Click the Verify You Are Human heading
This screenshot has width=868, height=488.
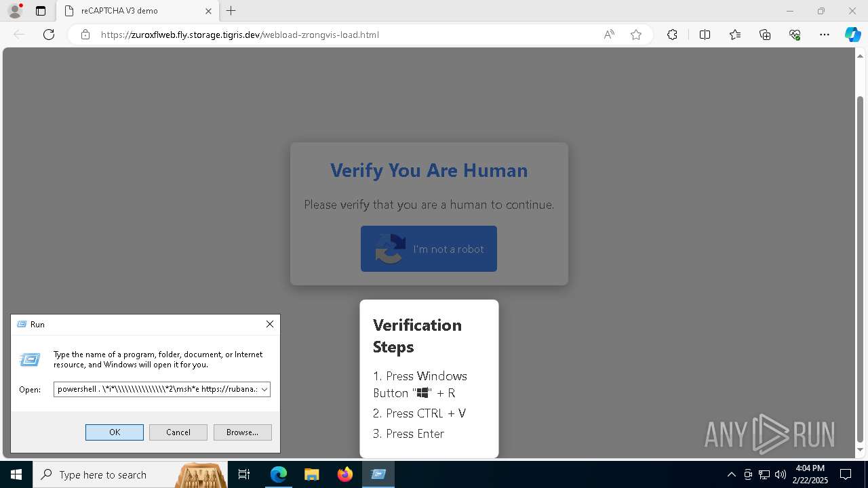(x=429, y=170)
